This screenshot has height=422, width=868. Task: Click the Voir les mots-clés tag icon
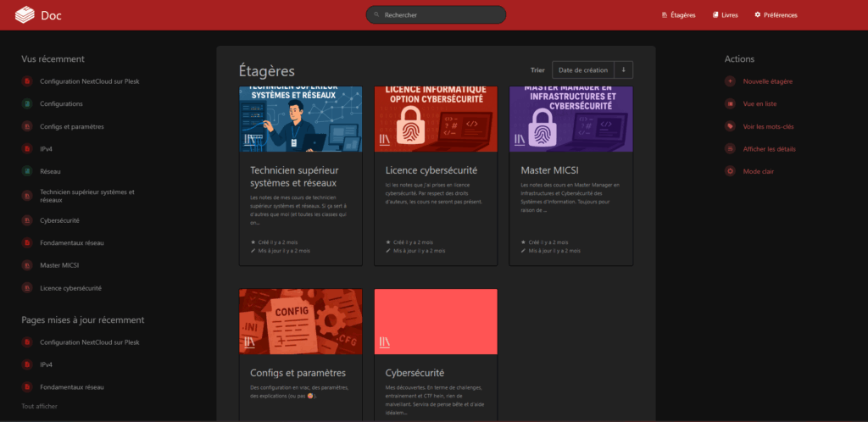coord(730,126)
